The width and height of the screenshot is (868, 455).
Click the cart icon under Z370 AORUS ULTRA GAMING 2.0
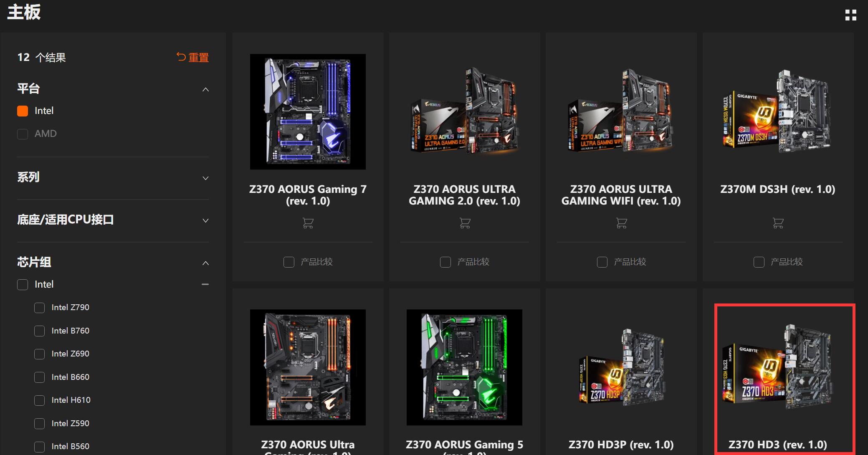click(464, 223)
